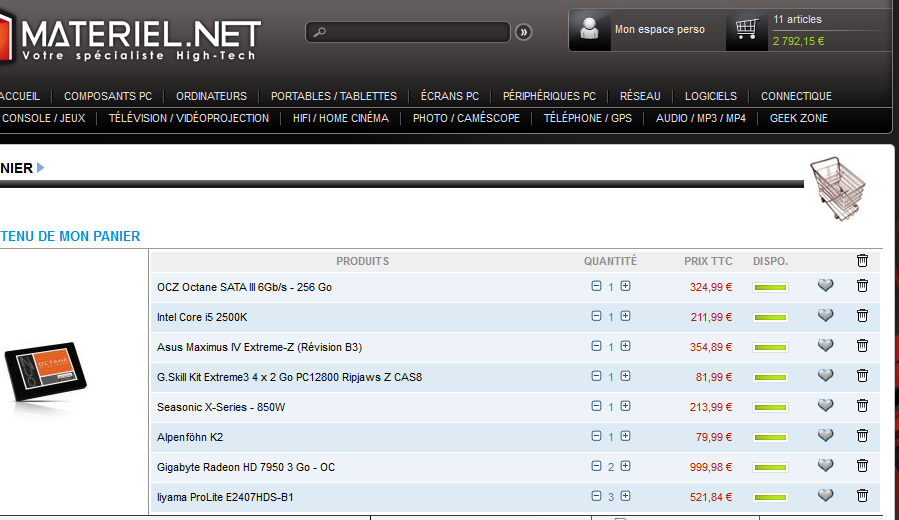Screen dimensions: 899x520
Task: Open the PORTABLES / TABLETTES menu
Action: [333, 96]
